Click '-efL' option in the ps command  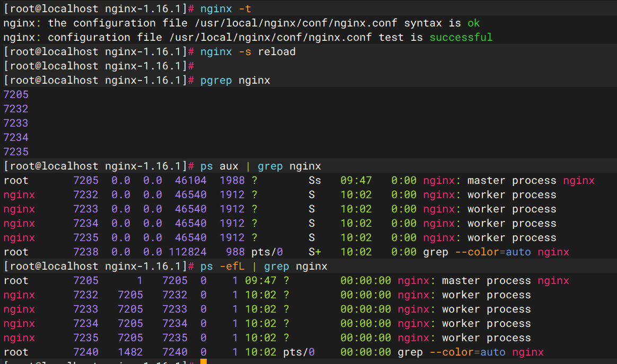tap(232, 267)
